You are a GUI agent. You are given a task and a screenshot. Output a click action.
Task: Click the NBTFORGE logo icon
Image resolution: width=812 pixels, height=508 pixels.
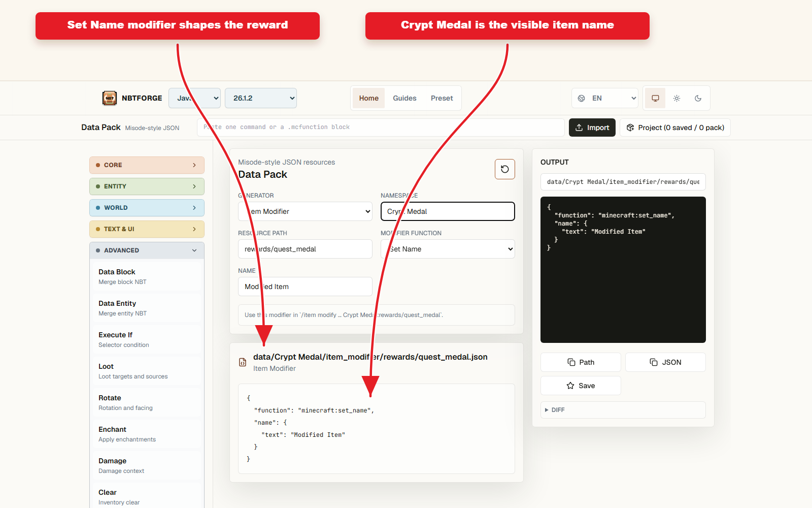click(x=110, y=98)
